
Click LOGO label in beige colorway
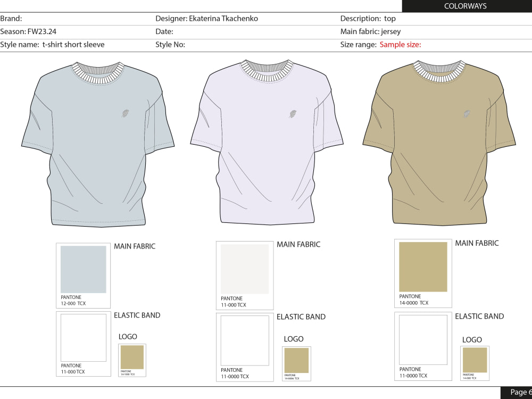pyautogui.click(x=472, y=339)
